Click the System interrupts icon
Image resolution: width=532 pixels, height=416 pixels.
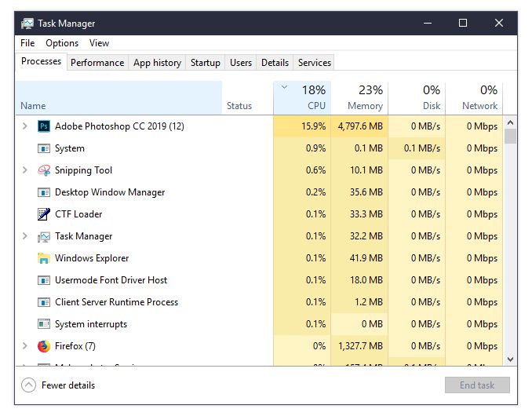pyautogui.click(x=44, y=324)
